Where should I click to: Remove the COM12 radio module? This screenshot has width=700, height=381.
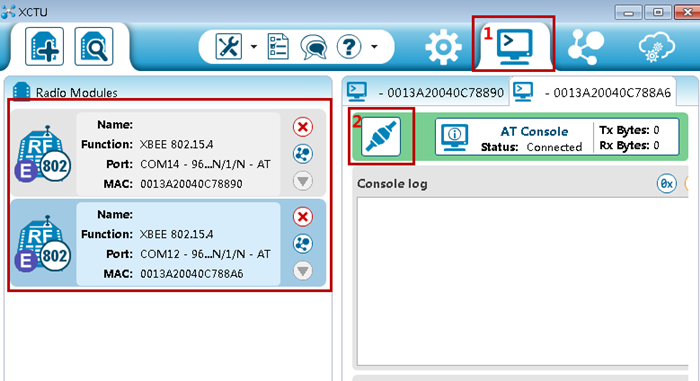pyautogui.click(x=303, y=217)
